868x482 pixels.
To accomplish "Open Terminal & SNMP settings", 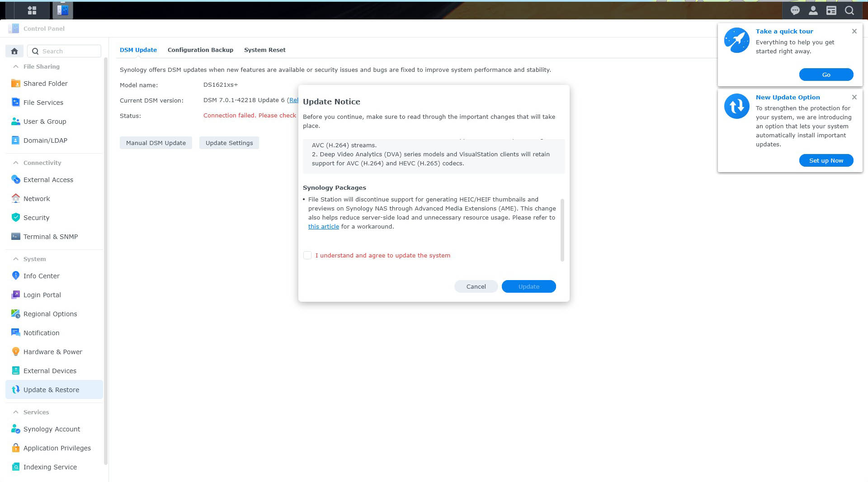I will (54, 237).
